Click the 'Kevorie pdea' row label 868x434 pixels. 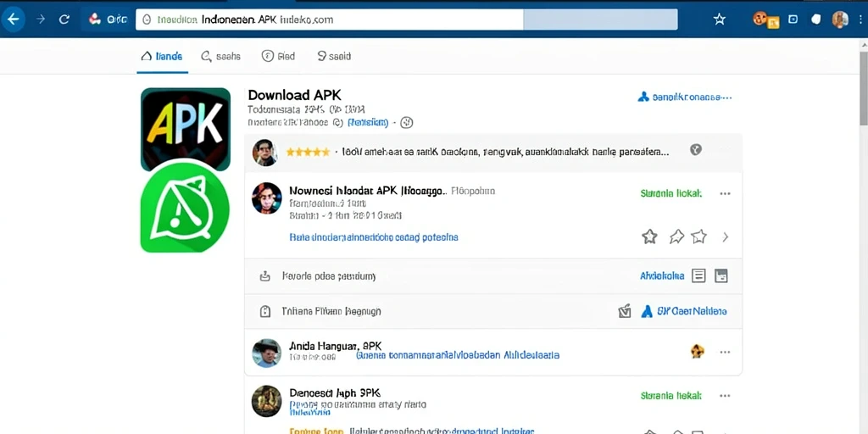(x=329, y=275)
